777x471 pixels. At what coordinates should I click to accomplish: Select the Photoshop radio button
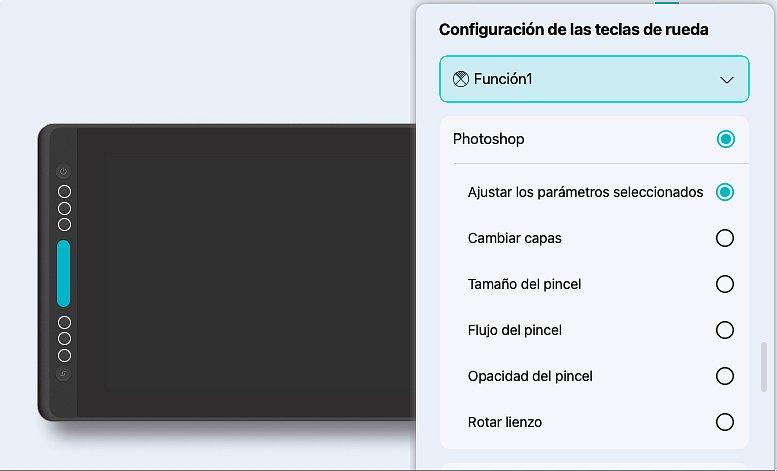tap(726, 139)
